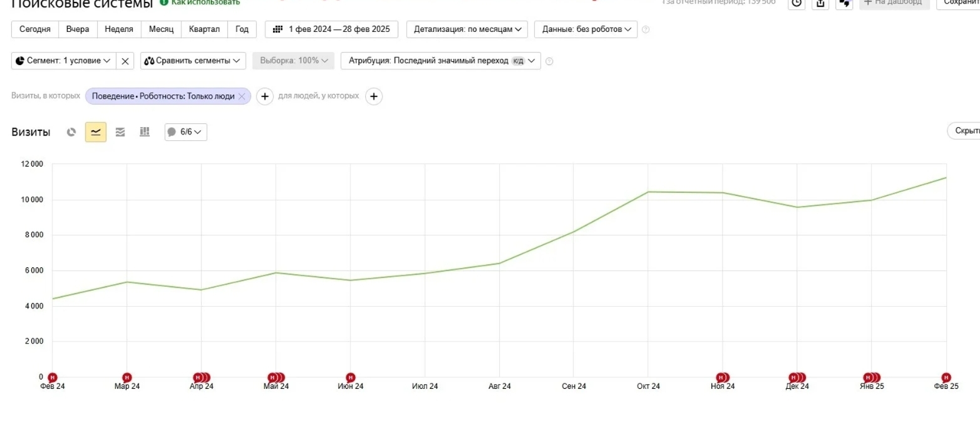
Task: Open the comments speech bubble icon
Action: (844, 3)
